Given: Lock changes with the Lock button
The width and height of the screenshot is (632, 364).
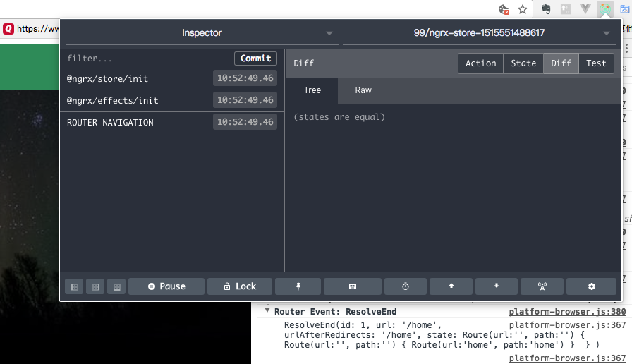Looking at the screenshot, I should click(240, 286).
